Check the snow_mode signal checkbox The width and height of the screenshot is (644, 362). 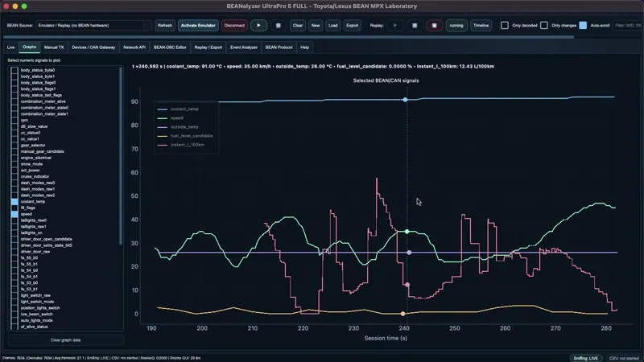tap(14, 164)
